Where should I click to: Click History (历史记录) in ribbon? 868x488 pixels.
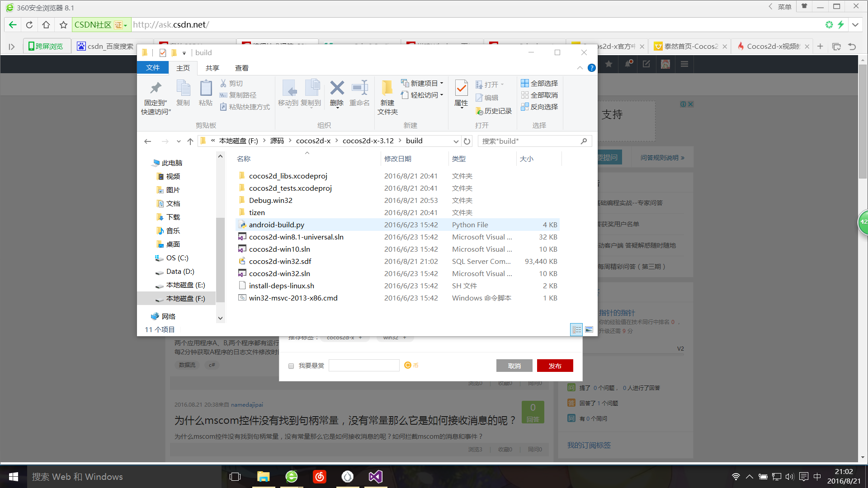(x=494, y=111)
